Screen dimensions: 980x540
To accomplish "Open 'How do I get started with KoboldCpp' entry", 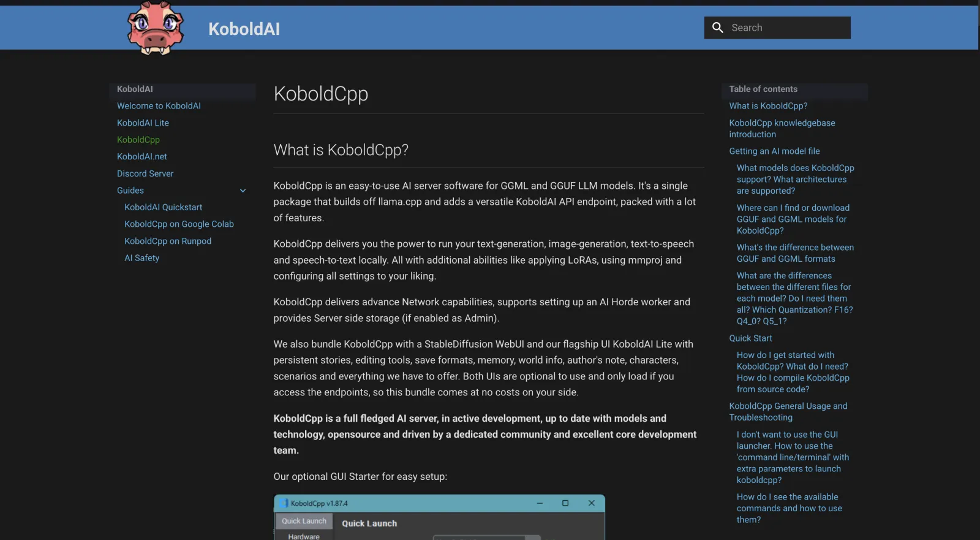I will pos(793,372).
